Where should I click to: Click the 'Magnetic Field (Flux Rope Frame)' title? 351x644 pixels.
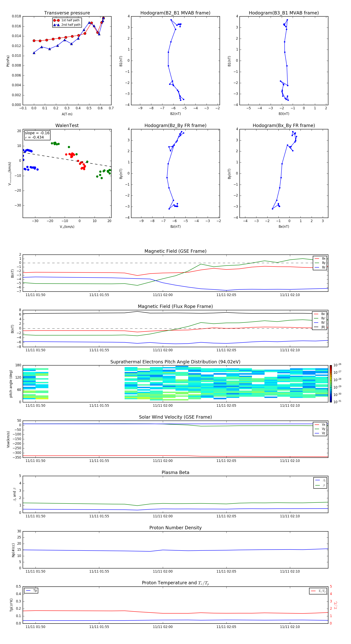(x=175, y=307)
